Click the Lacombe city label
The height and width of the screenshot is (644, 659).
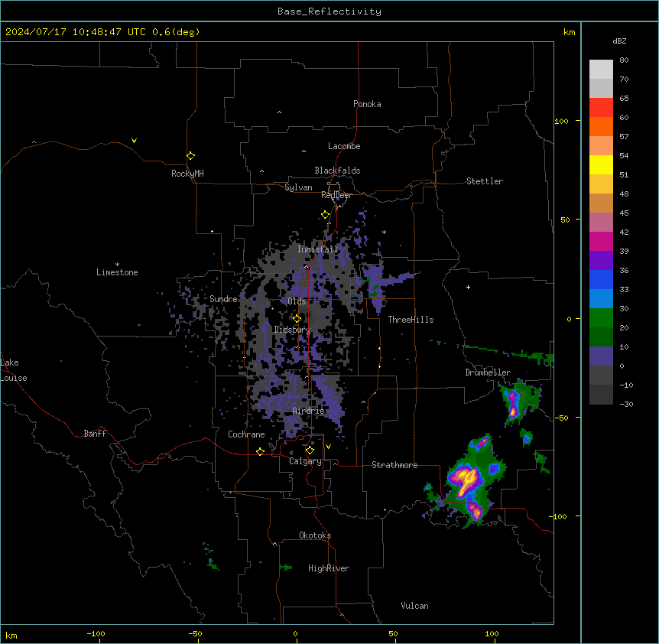click(x=344, y=146)
